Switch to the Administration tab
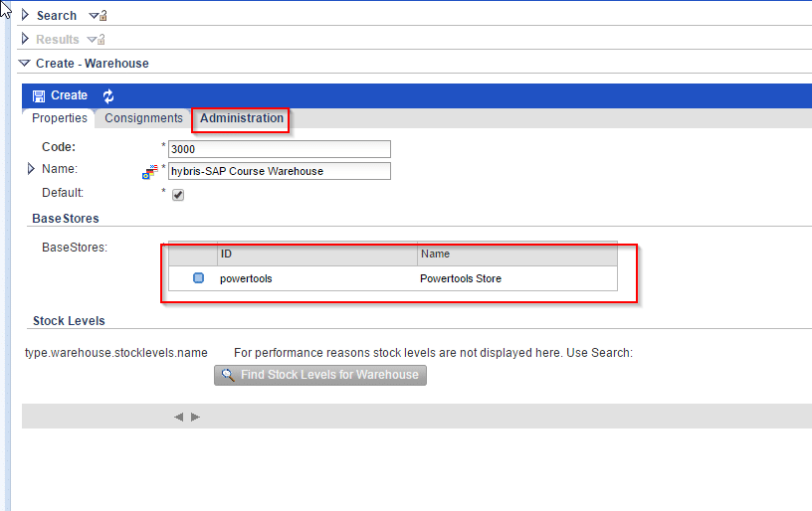 click(x=242, y=118)
